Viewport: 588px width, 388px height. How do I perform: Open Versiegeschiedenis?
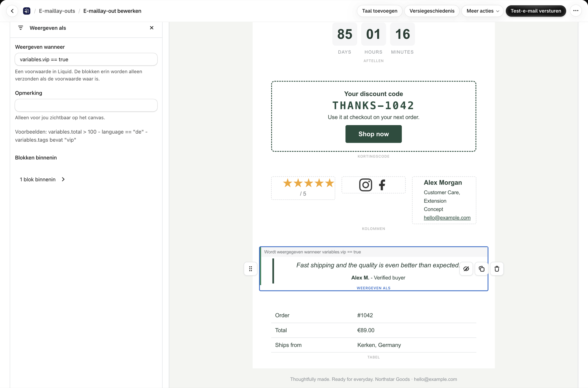[432, 11]
